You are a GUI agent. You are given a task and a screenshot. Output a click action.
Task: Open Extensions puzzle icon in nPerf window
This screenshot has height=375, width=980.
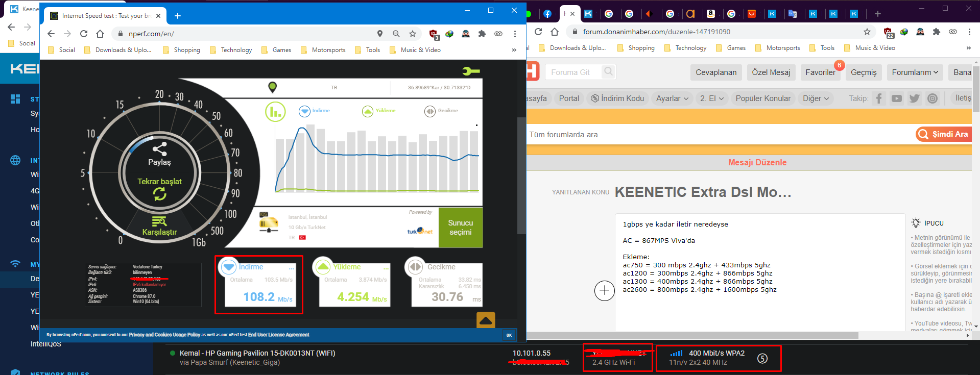coord(482,34)
